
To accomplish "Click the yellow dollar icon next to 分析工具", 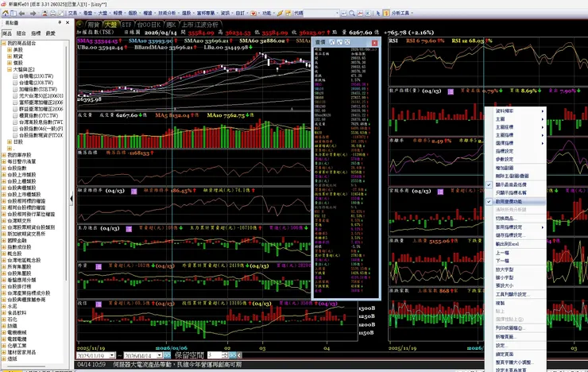I will (386, 14).
